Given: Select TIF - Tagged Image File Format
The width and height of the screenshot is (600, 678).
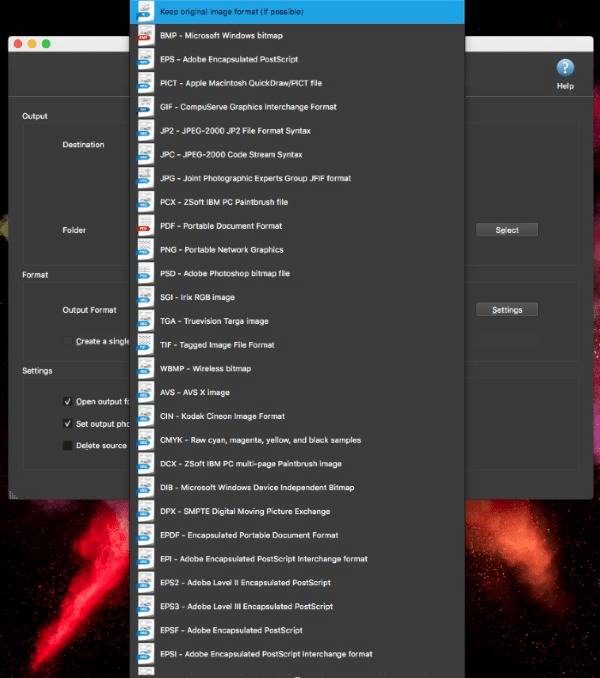Looking at the screenshot, I should coord(297,345).
